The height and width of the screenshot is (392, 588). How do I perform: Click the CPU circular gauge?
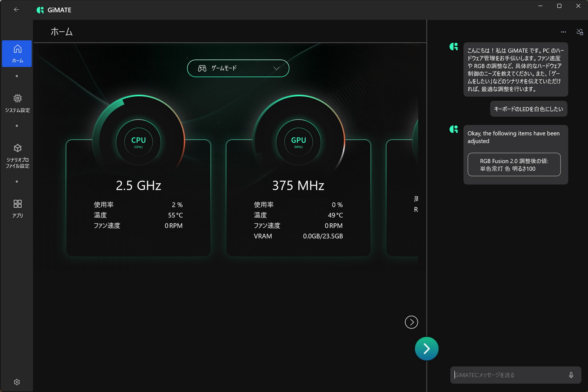click(x=138, y=142)
